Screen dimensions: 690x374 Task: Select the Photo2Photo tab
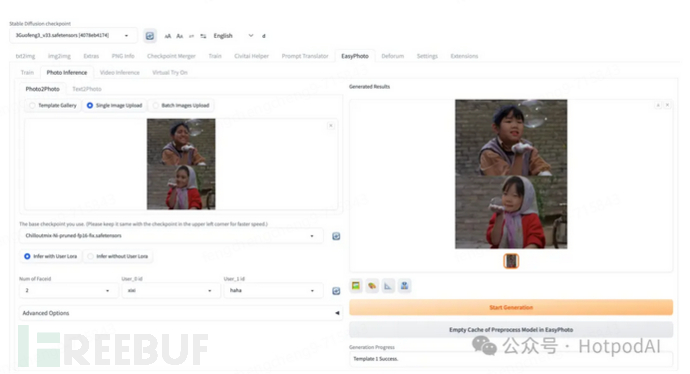coord(42,89)
